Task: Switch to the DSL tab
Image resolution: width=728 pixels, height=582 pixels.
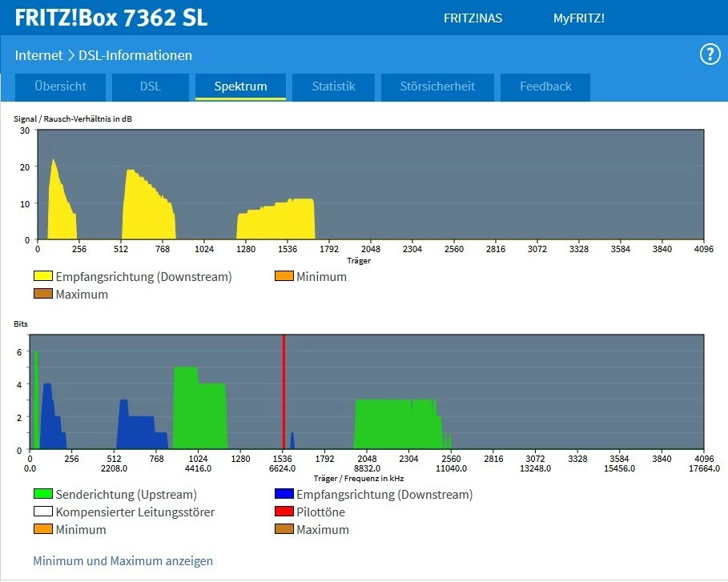Action: coord(151,86)
